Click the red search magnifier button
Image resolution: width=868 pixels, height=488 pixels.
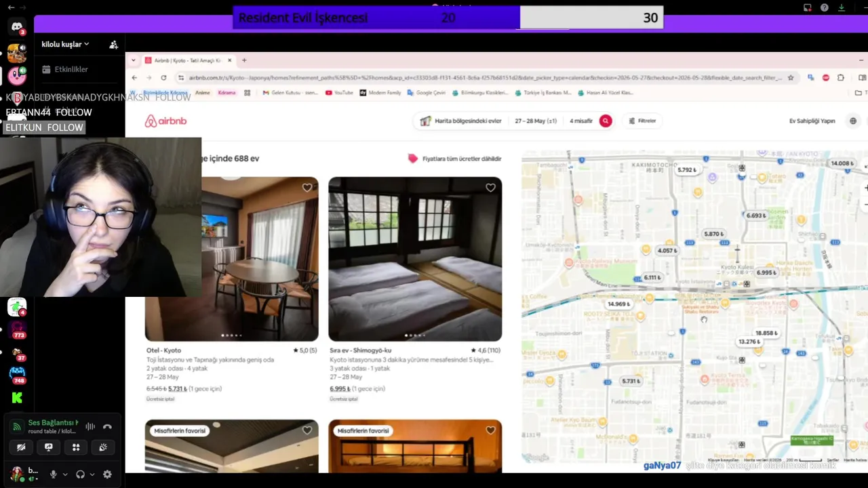click(x=606, y=121)
